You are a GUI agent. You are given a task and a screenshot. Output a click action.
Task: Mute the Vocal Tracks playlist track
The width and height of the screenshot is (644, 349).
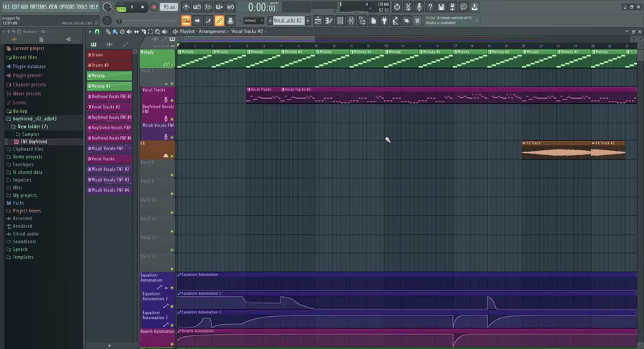172,100
